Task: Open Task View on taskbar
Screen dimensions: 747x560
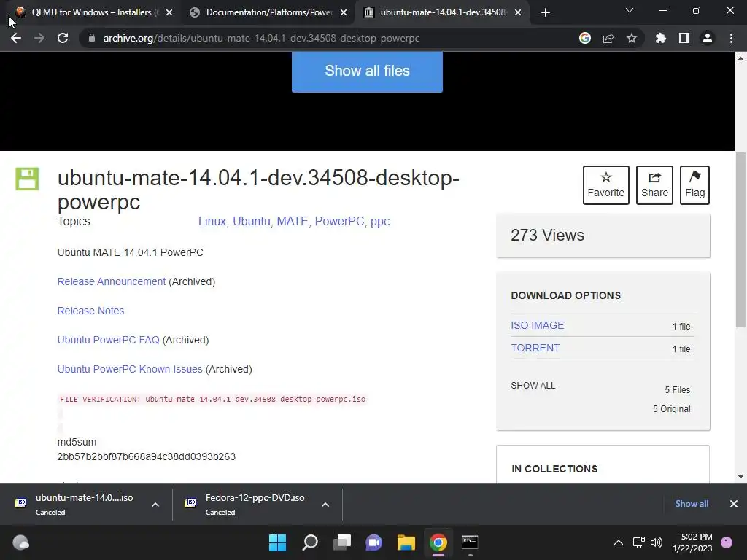Action: (342, 542)
